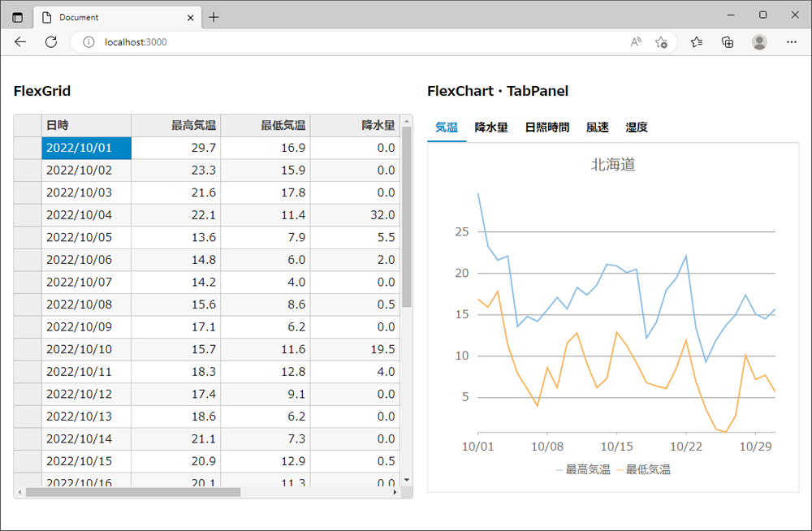
Task: Click max temperature value 23.3
Action: click(x=176, y=171)
